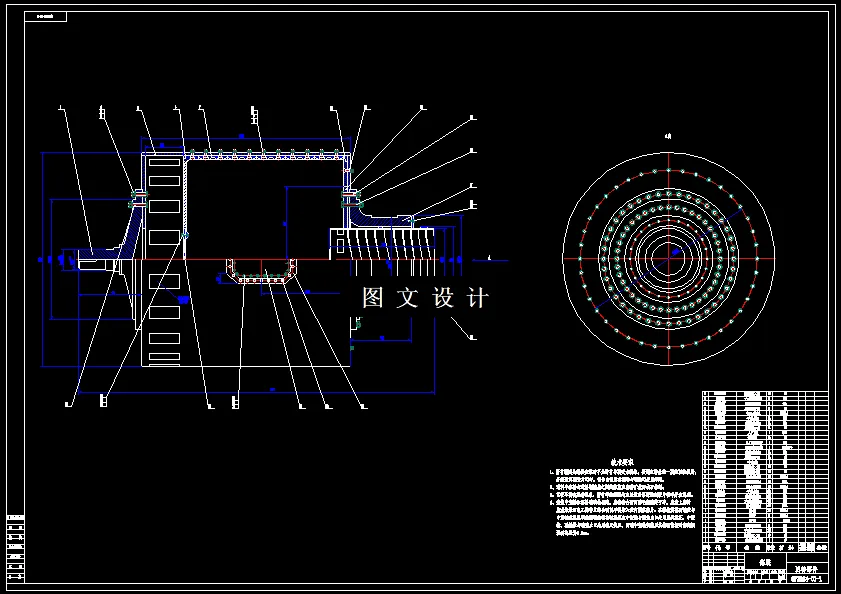841x594 pixels.
Task: Select the technical requirements heading above the notes
Action: coord(622,462)
